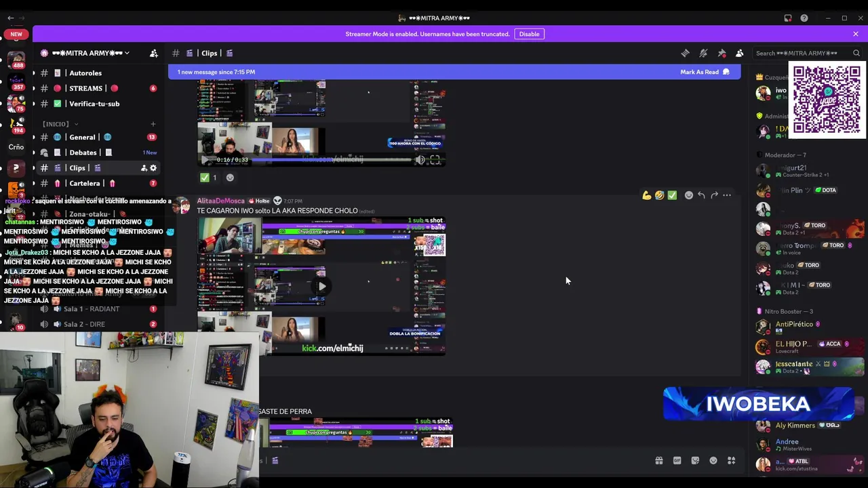Open Clips channel settings gear
This screenshot has width=868, height=488.
click(x=153, y=168)
